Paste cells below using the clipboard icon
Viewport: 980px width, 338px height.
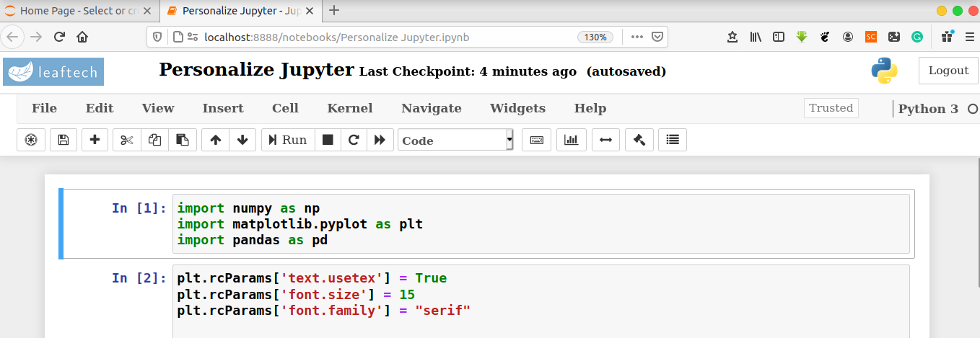pos(183,141)
